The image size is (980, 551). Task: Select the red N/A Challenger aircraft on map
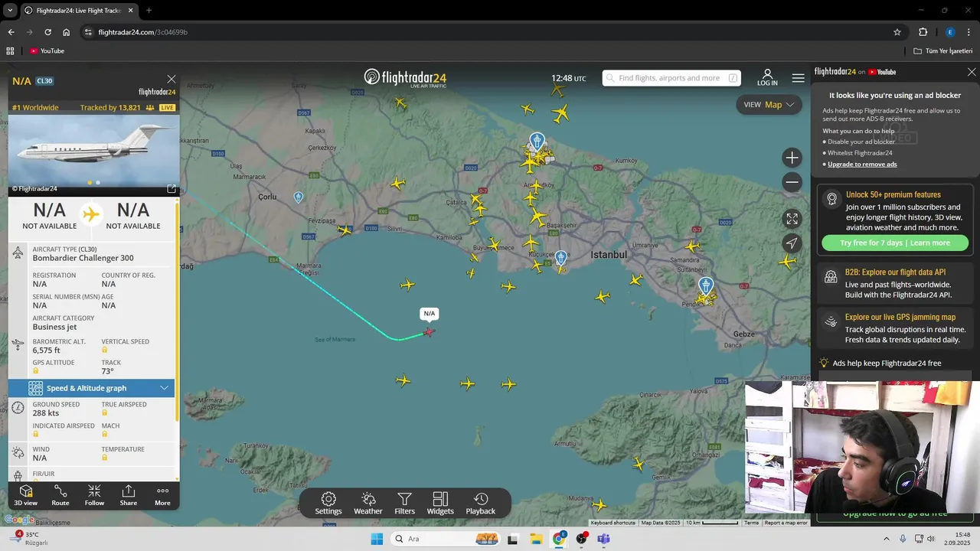[x=429, y=331]
